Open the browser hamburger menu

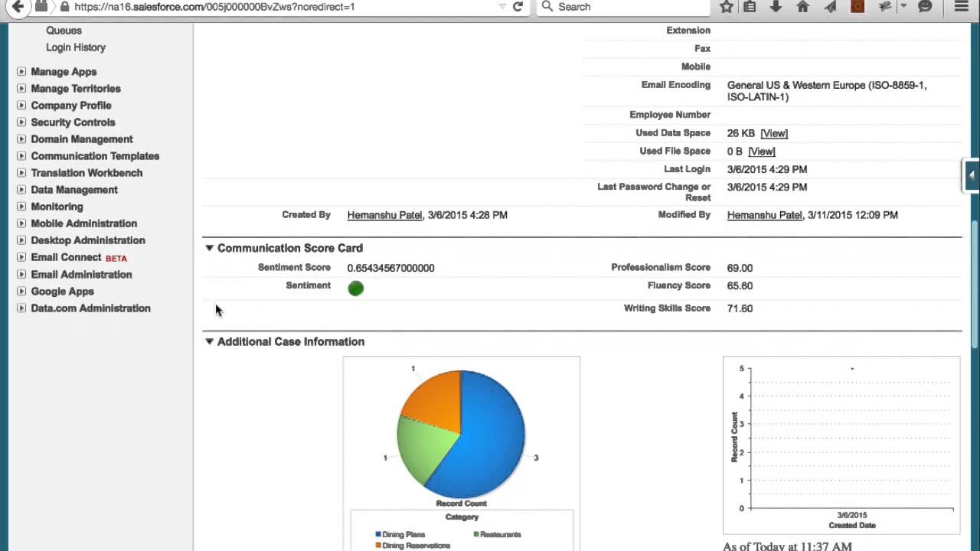[x=962, y=6]
